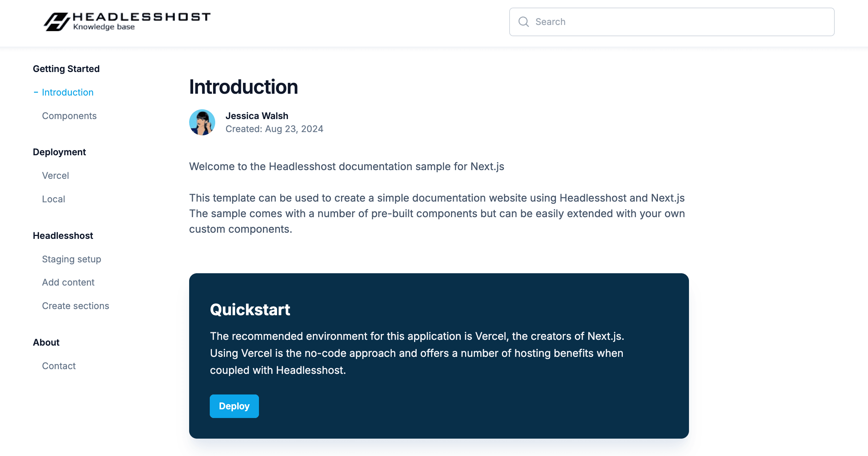
Task: Open the Contact page link
Action: pyautogui.click(x=59, y=366)
